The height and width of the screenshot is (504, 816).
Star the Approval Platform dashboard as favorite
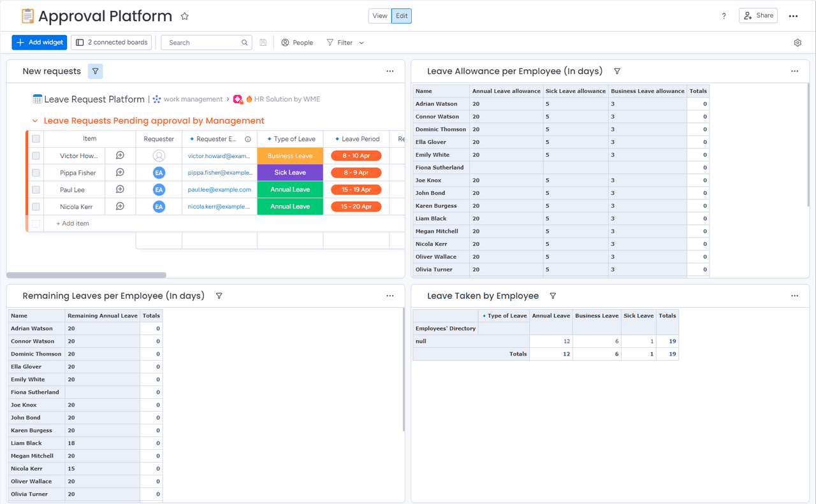click(184, 16)
